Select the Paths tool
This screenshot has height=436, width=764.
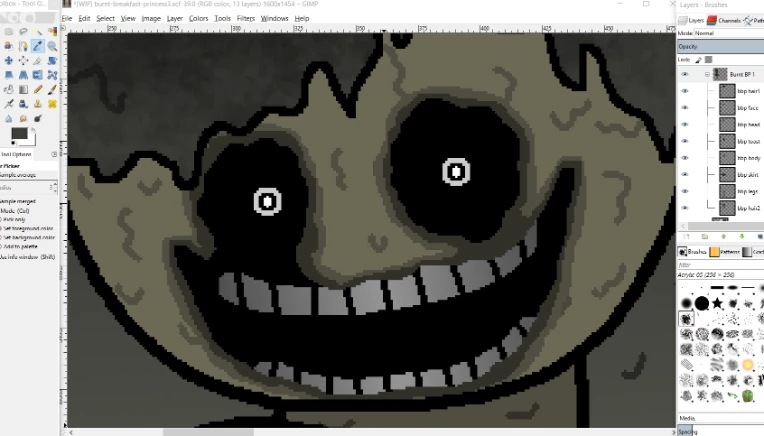tap(23, 46)
